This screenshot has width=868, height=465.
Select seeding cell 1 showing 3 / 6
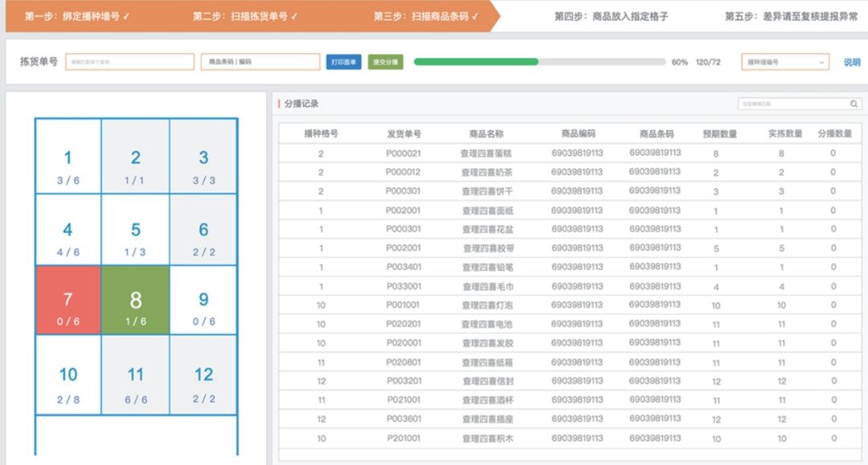[x=68, y=157]
